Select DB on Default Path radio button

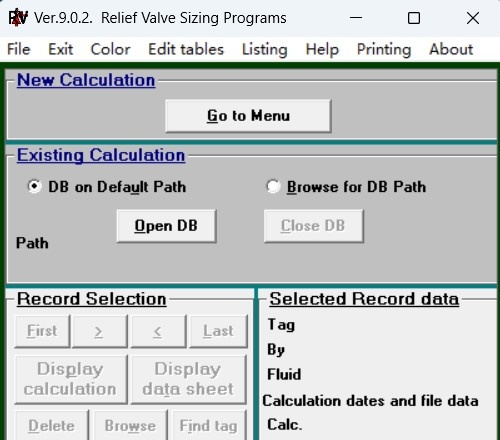[x=35, y=186]
